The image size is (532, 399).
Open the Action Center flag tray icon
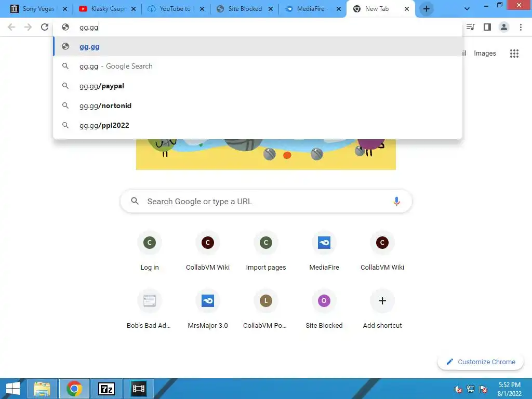tap(484, 389)
